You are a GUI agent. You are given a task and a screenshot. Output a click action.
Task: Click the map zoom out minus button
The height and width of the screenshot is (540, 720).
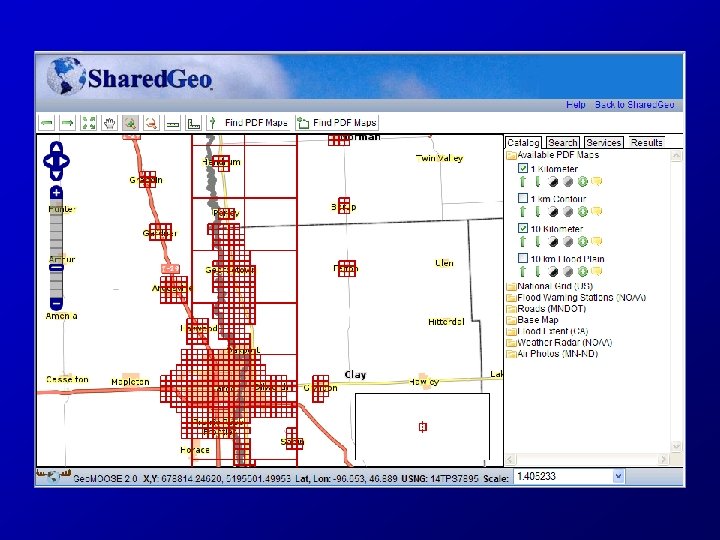coord(56,304)
